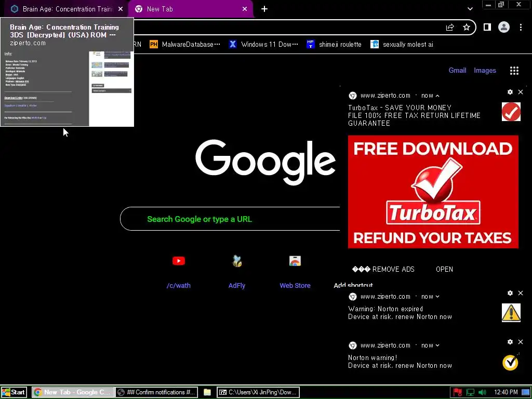Click the network tray icon

point(470,393)
